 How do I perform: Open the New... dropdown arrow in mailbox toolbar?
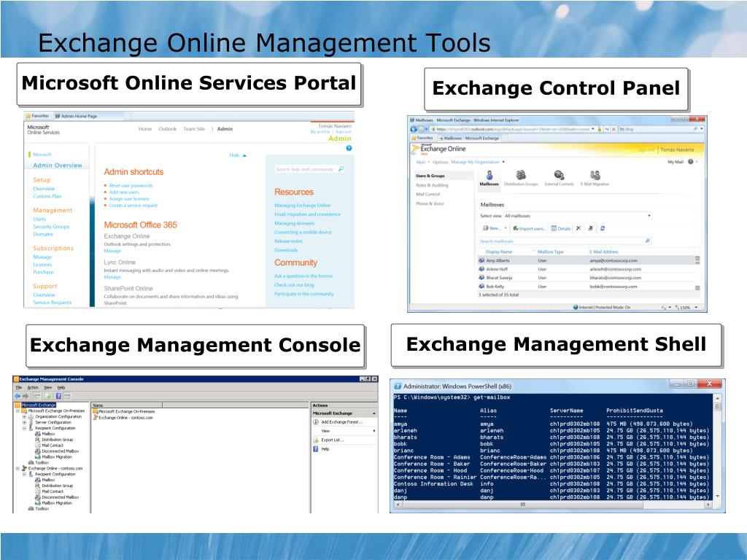(506, 228)
